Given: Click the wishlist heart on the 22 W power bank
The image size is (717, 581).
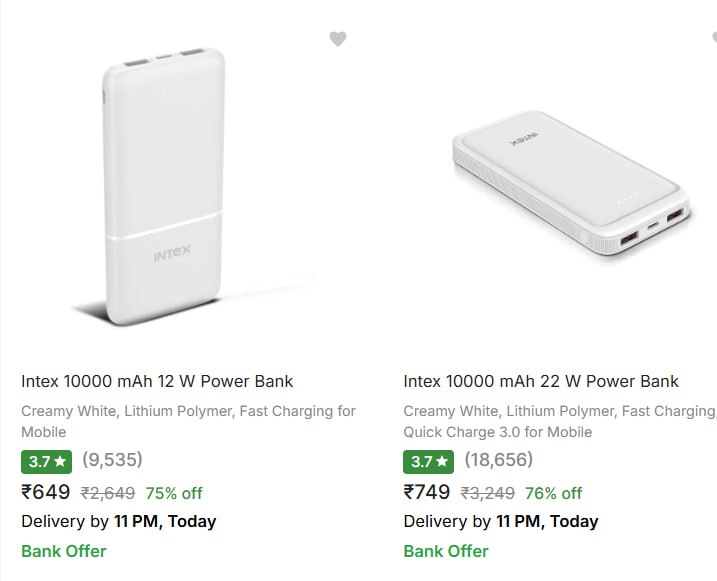Looking at the screenshot, I should 714,39.
